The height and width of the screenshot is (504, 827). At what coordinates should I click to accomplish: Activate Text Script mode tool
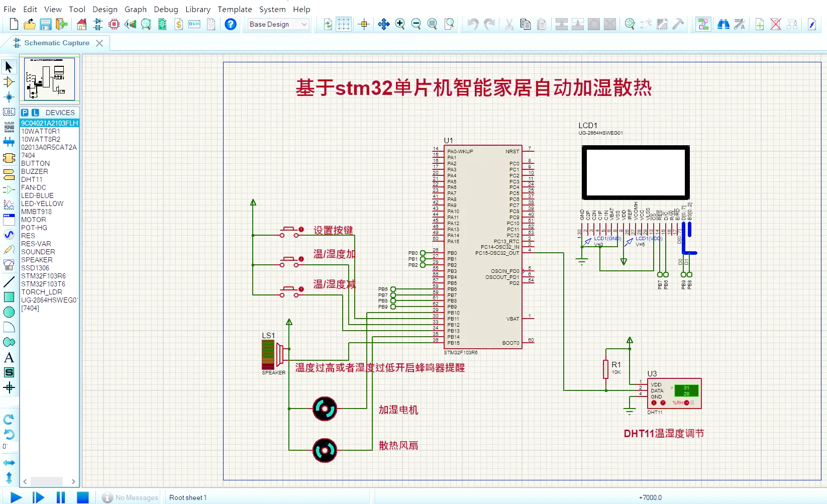[9, 127]
